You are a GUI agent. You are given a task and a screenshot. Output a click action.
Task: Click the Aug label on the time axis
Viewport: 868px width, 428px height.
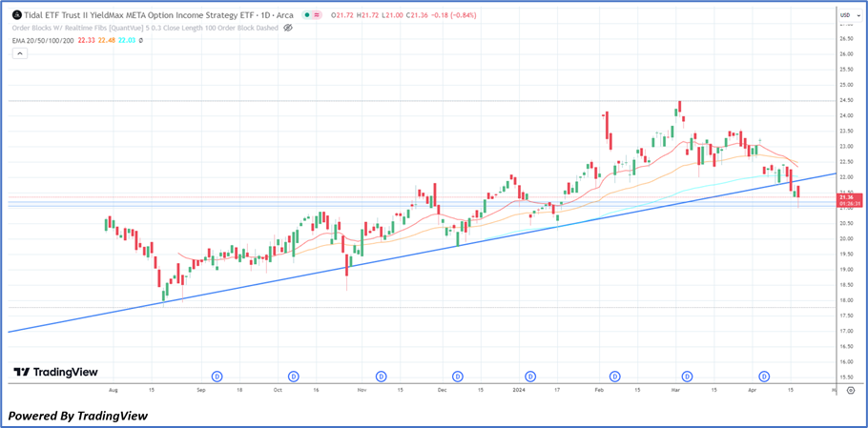coord(114,390)
